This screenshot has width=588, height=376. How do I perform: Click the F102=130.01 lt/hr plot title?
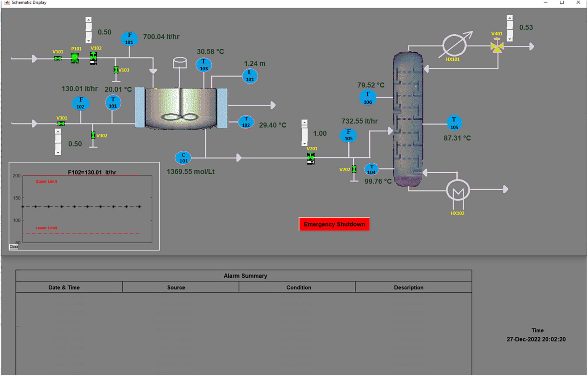tap(92, 172)
